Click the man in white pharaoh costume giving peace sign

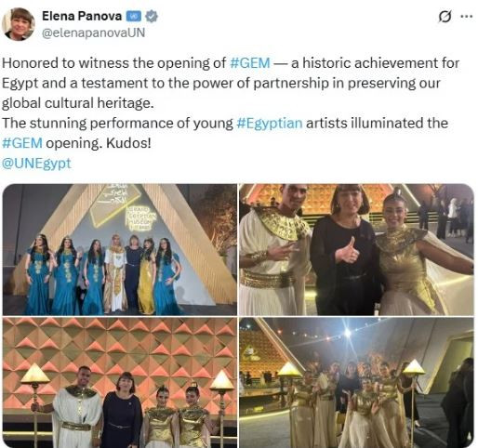272,249
